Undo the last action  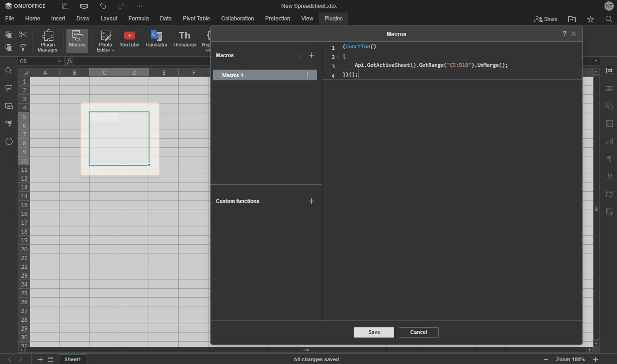click(x=103, y=6)
